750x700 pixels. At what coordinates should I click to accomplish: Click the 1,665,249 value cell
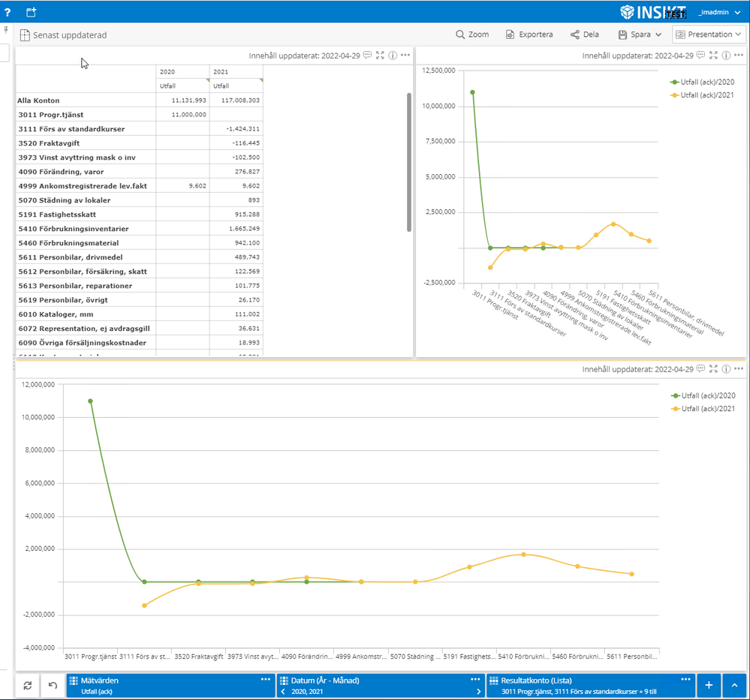click(236, 229)
